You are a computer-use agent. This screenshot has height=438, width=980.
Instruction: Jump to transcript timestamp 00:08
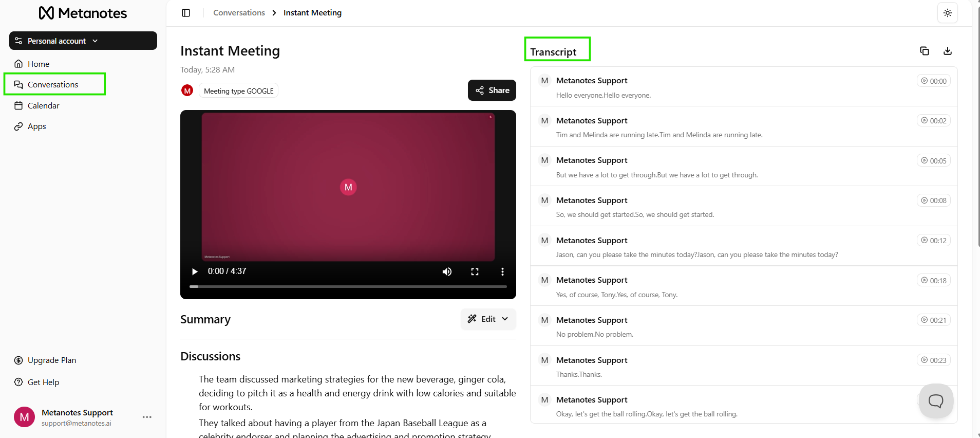pyautogui.click(x=933, y=200)
